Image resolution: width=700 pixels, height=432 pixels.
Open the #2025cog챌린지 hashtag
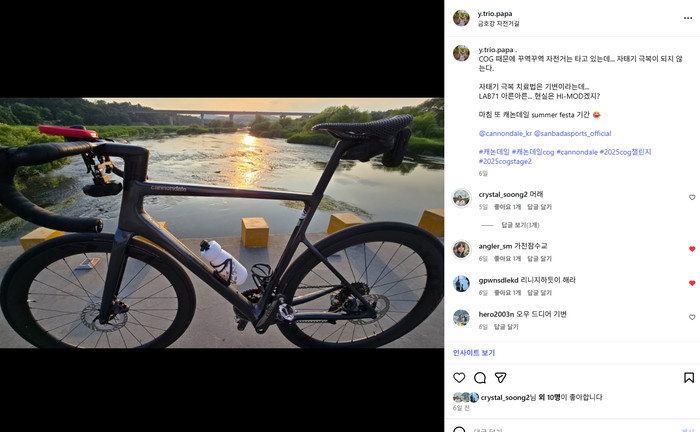625,152
